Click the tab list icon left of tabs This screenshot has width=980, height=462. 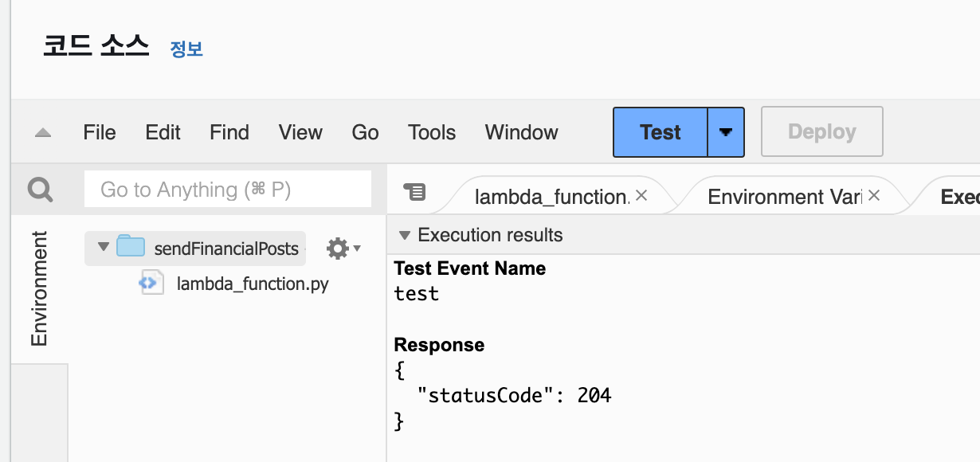pyautogui.click(x=414, y=191)
